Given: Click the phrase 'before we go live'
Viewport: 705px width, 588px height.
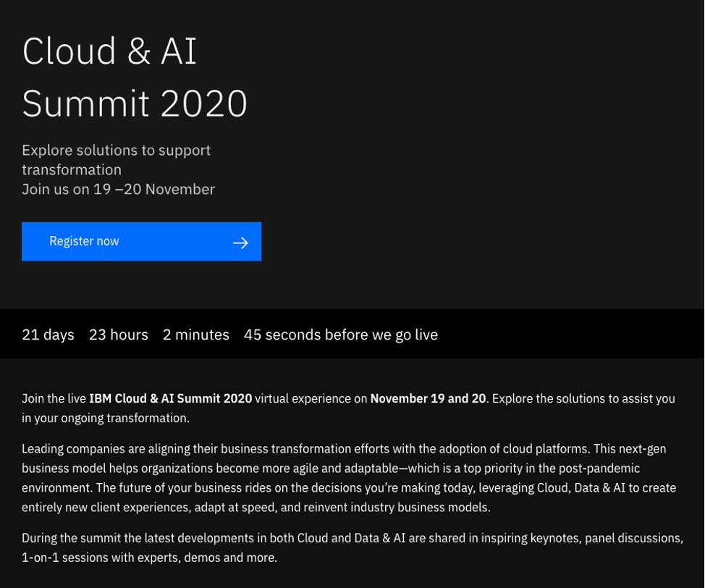Looking at the screenshot, I should pyautogui.click(x=381, y=335).
